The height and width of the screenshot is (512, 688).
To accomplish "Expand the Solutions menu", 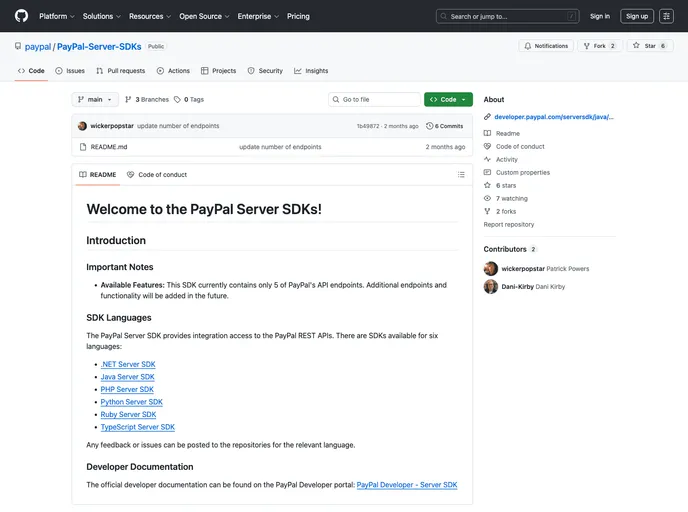I will [x=102, y=16].
